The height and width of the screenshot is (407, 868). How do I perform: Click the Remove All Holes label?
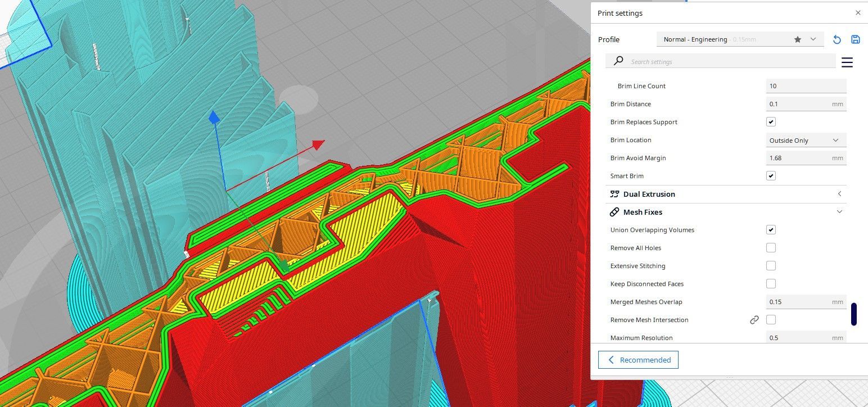636,248
